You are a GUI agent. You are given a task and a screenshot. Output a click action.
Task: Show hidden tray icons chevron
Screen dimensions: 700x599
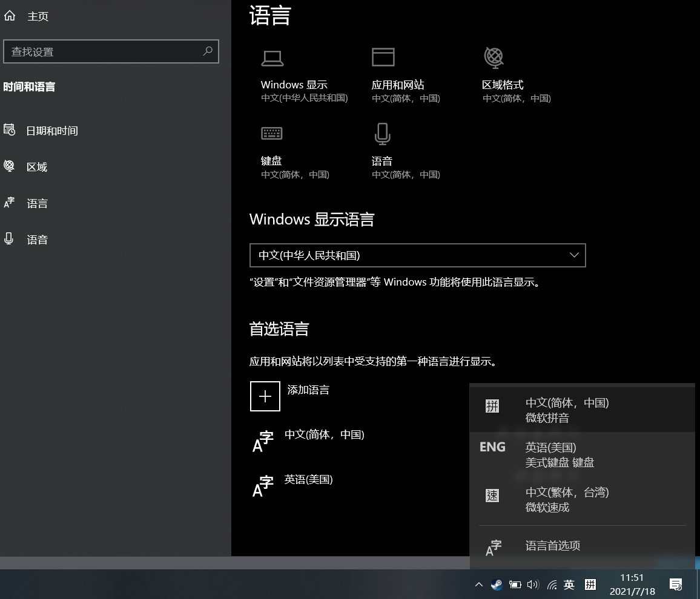click(478, 584)
